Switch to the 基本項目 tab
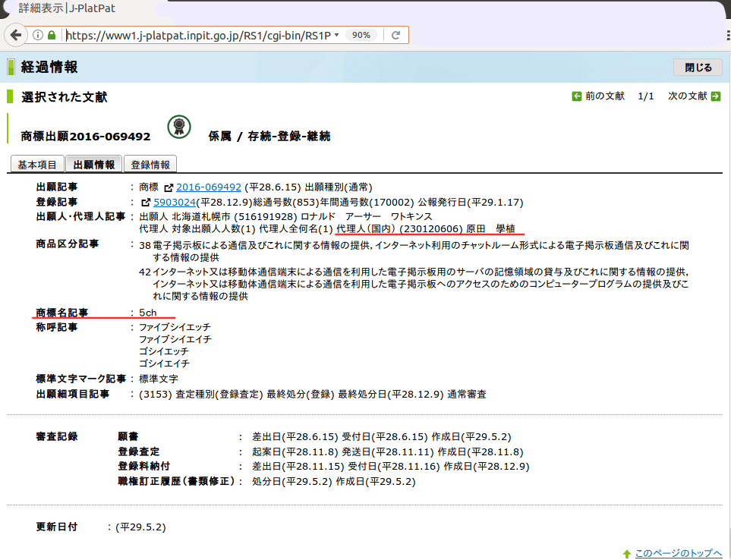This screenshot has height=560, width=731. 37,165
